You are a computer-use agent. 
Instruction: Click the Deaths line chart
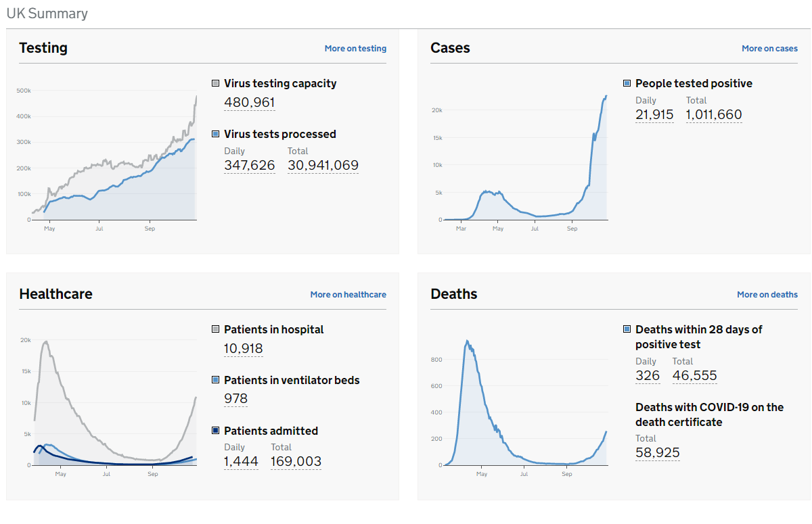coord(520,404)
